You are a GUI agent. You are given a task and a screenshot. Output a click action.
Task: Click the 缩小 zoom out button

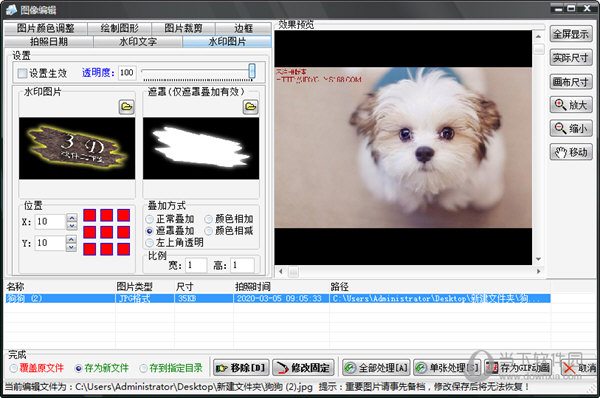tap(571, 129)
